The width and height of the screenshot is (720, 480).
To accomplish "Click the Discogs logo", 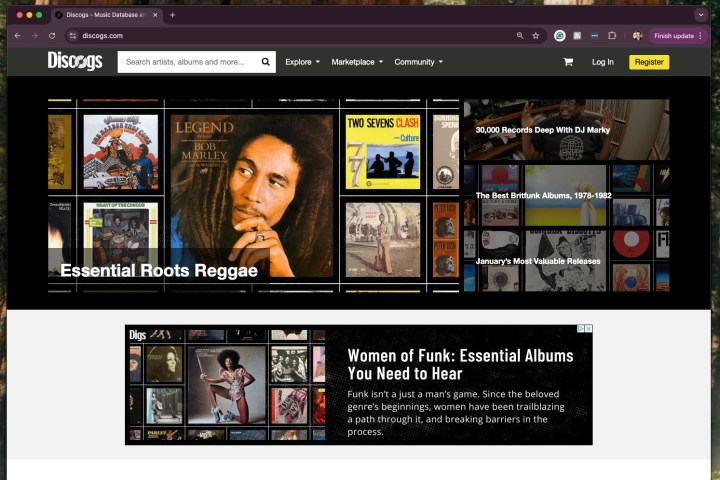I will [75, 61].
